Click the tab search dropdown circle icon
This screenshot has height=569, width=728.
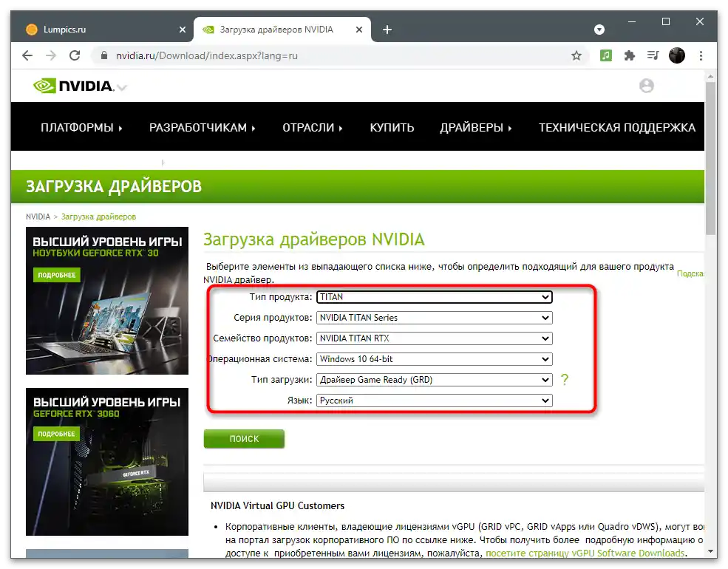pos(599,30)
